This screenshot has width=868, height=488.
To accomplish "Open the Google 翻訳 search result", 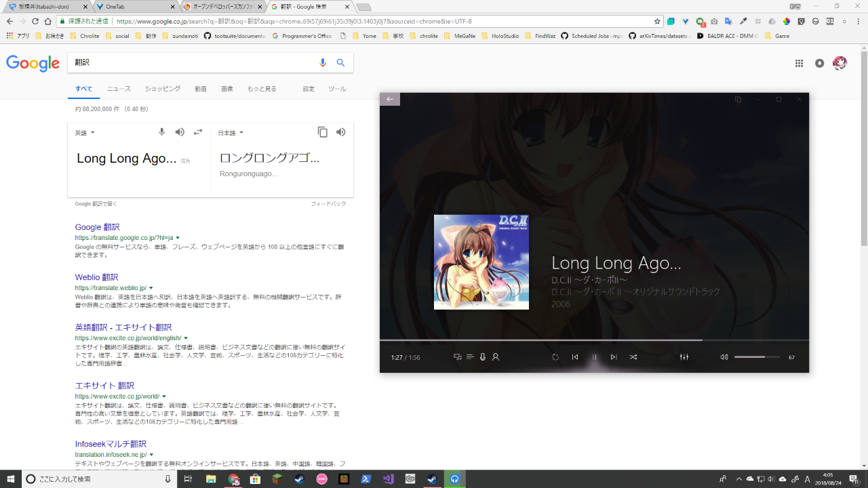I will pos(97,227).
